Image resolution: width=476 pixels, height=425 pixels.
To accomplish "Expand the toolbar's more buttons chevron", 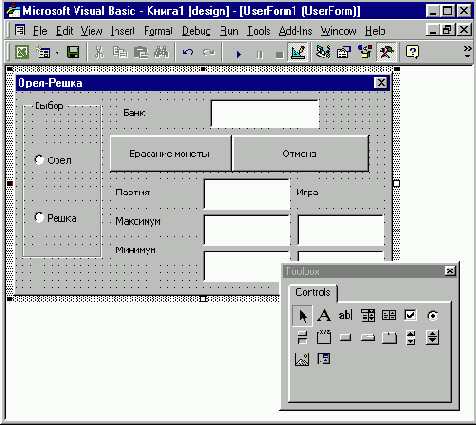I will pos(467,52).
